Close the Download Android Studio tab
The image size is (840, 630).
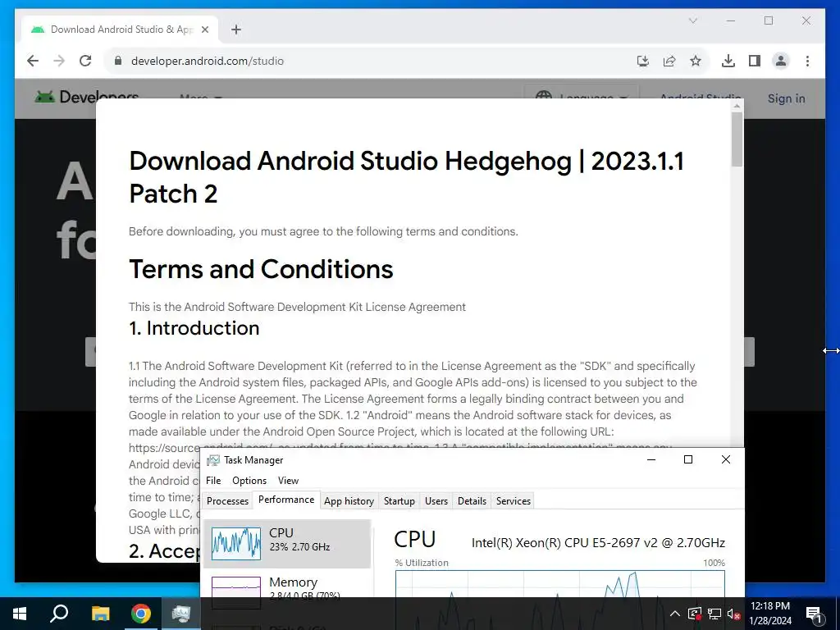pos(204,30)
